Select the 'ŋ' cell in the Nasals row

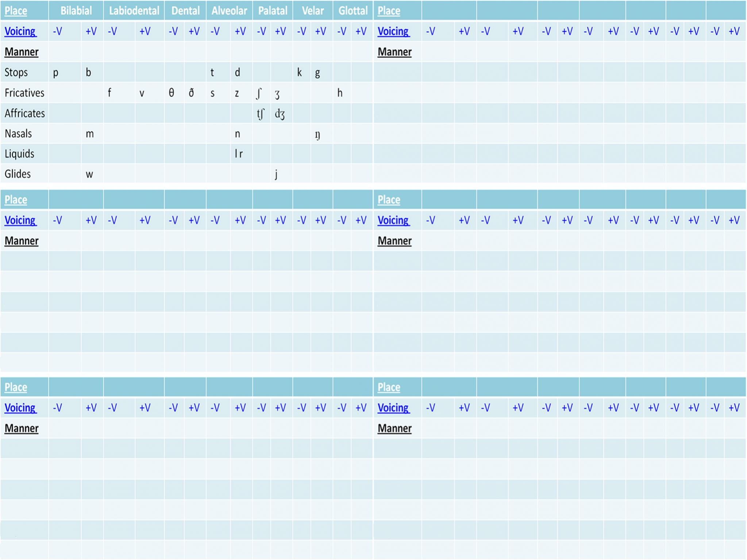coord(322,134)
